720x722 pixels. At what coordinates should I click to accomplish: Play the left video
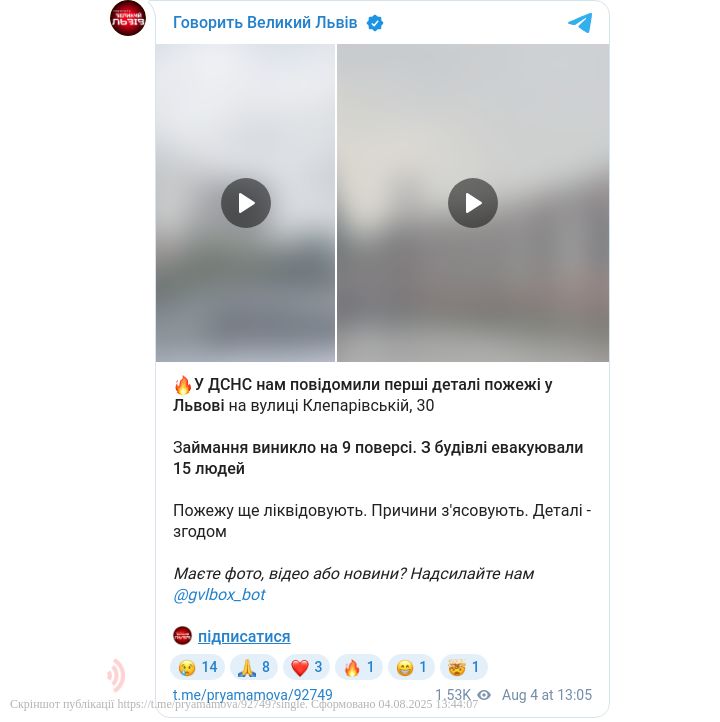[246, 203]
